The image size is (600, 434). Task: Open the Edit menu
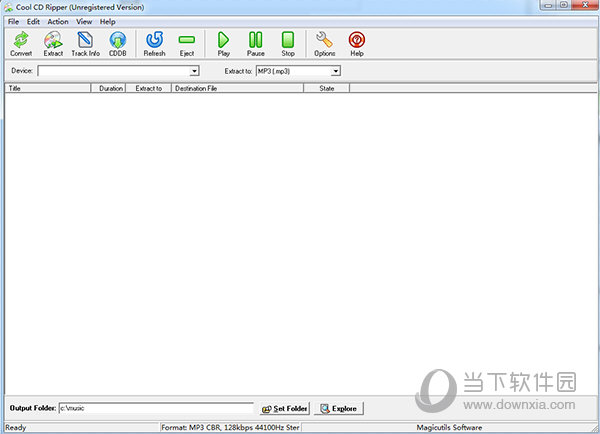[33, 22]
